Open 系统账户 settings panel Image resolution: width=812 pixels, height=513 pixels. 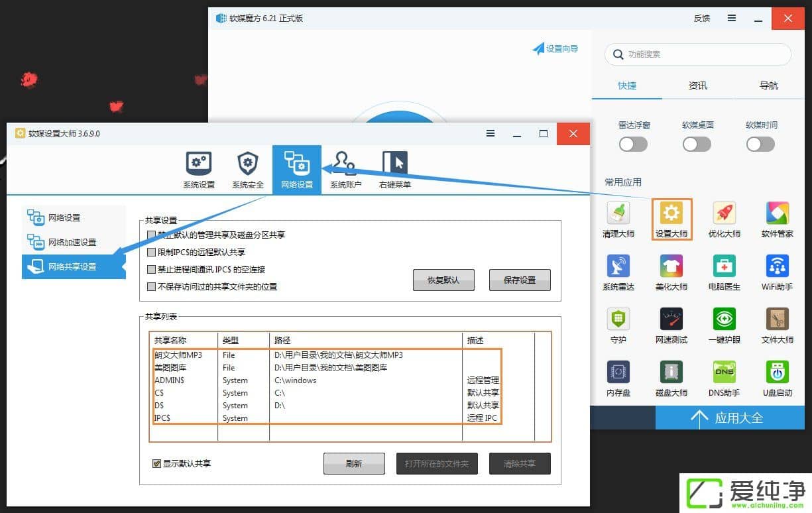[345, 168]
